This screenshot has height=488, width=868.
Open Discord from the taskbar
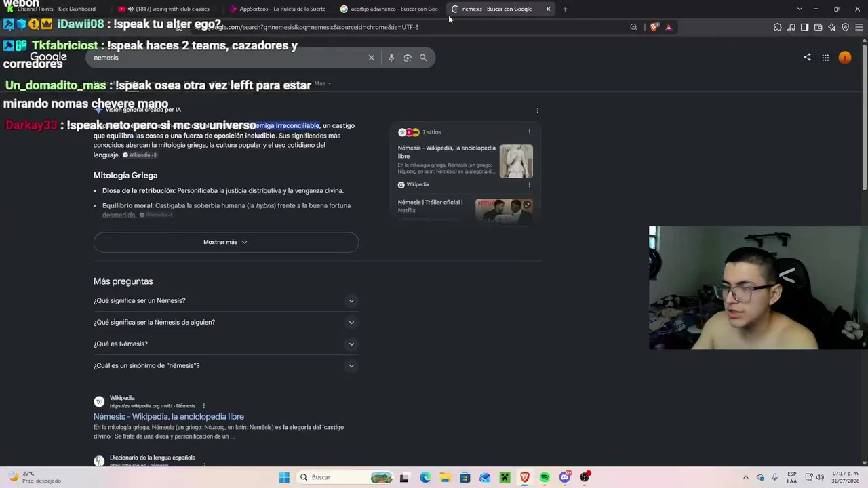(x=564, y=477)
